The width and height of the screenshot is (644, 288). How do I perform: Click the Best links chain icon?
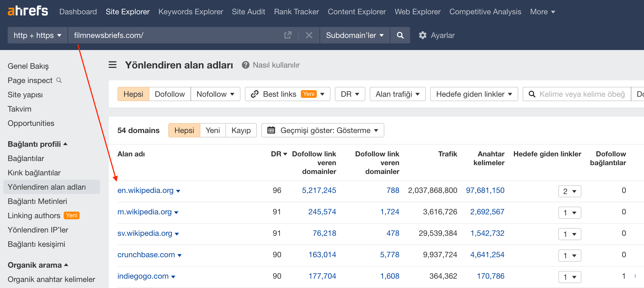(255, 94)
